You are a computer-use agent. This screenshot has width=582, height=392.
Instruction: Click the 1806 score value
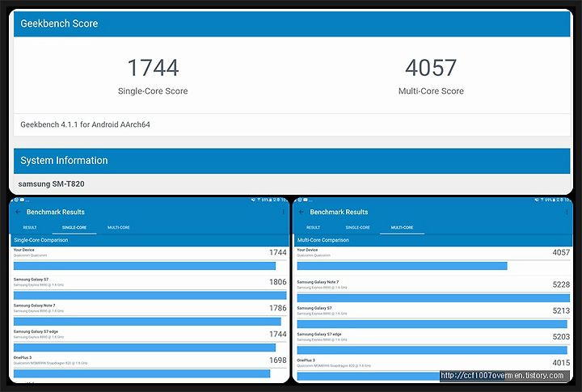coord(278,282)
